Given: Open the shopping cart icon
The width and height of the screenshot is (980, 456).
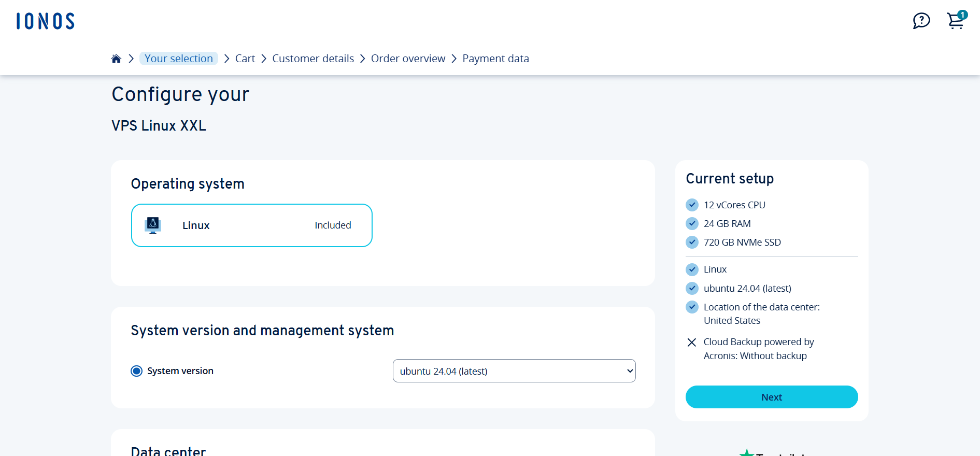Looking at the screenshot, I should tap(955, 21).
